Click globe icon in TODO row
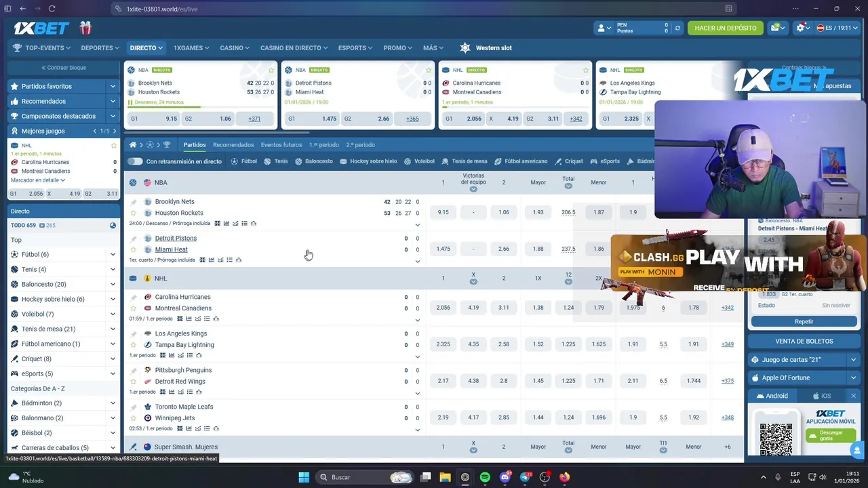The image size is (868, 488). pos(113,225)
